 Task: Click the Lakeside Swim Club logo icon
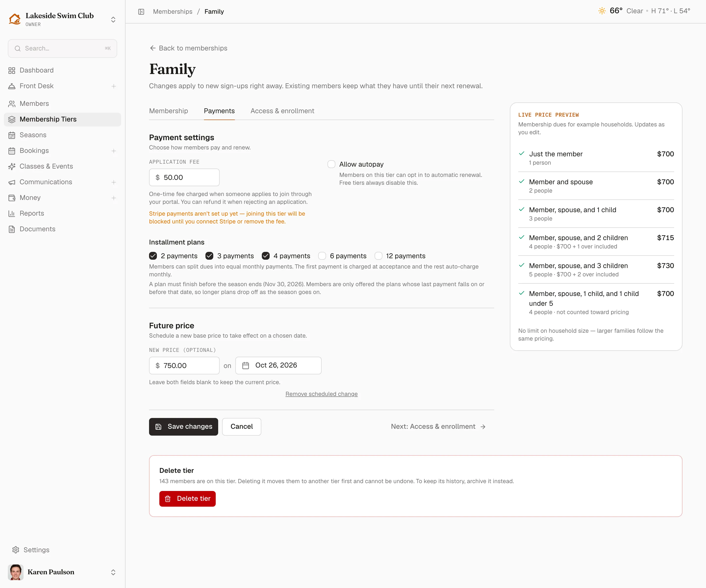(15, 19)
